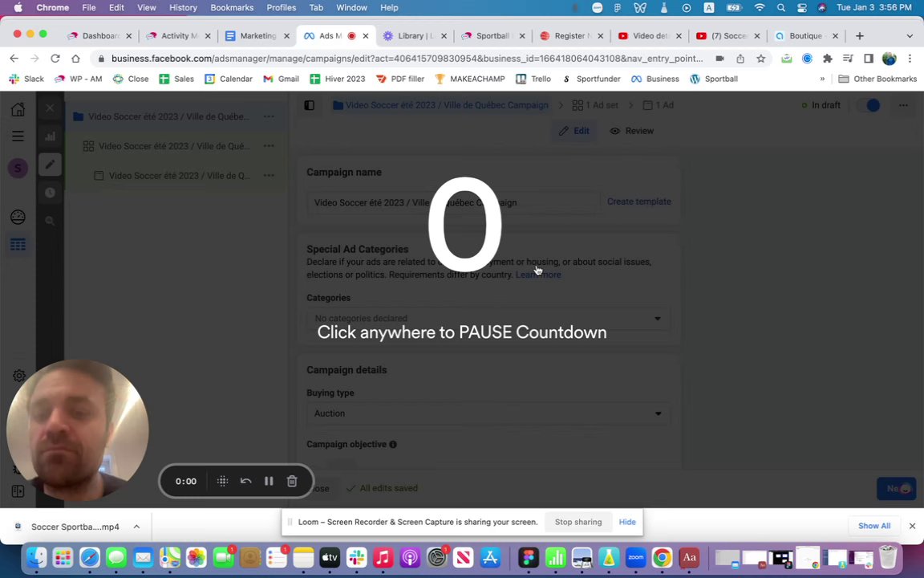Click the Loom webcam bubble
This screenshot has height=578, width=924.
click(x=77, y=430)
